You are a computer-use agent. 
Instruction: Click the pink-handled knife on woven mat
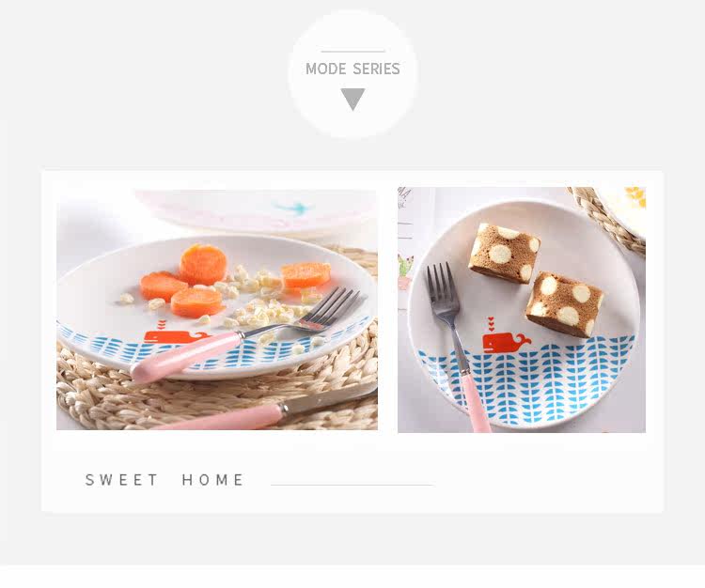(260, 411)
